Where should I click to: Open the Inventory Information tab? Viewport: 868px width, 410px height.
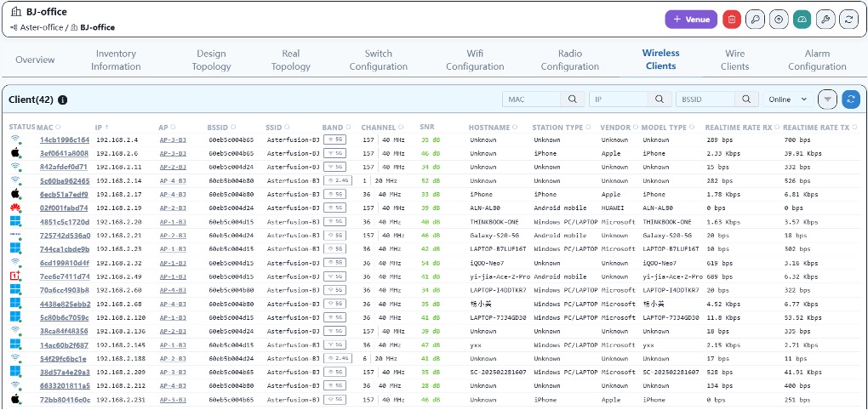click(116, 60)
